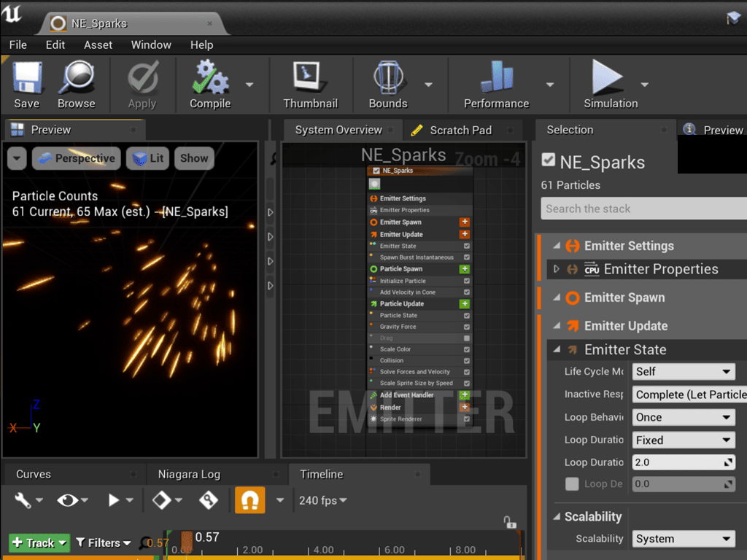Click the Unreal Engine logo
The height and width of the screenshot is (560, 747).
click(x=12, y=13)
